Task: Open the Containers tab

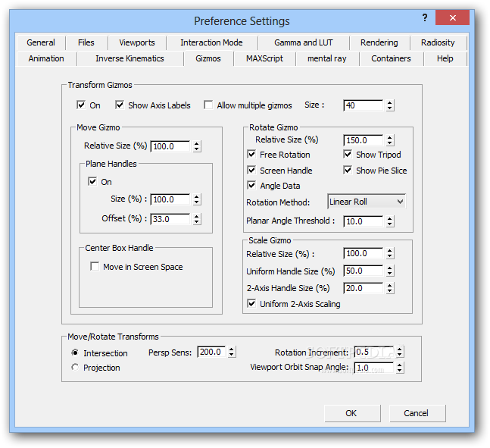Action: (391, 58)
